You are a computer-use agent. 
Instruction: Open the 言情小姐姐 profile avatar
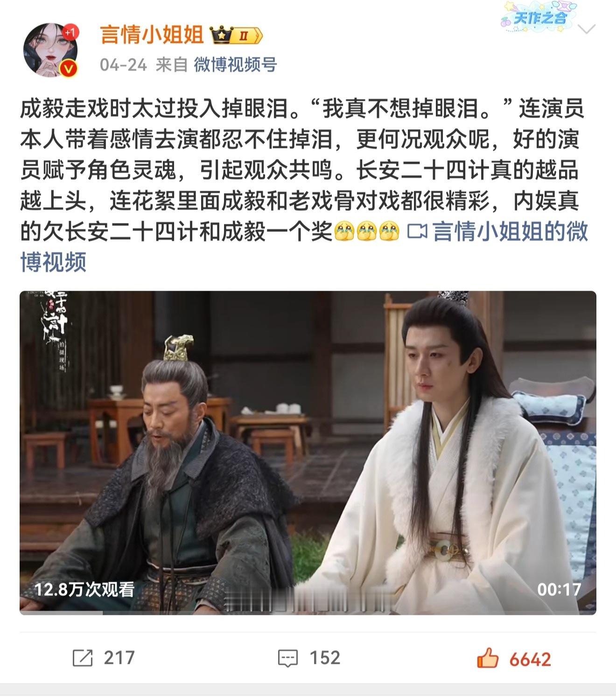(x=50, y=49)
